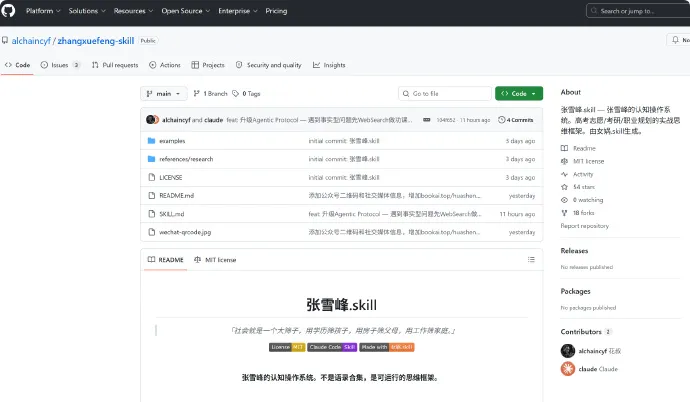Switch to the Pull requests tab
690x402 pixels.
115,65
